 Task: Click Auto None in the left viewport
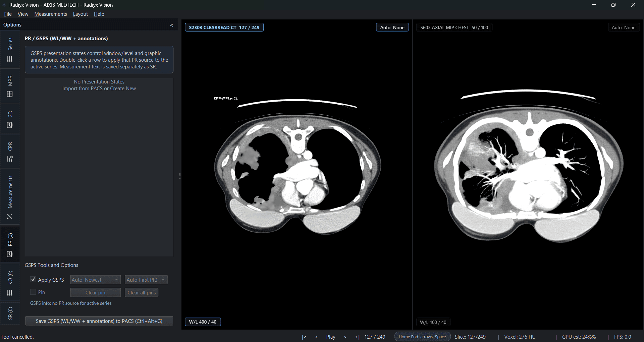tap(392, 27)
